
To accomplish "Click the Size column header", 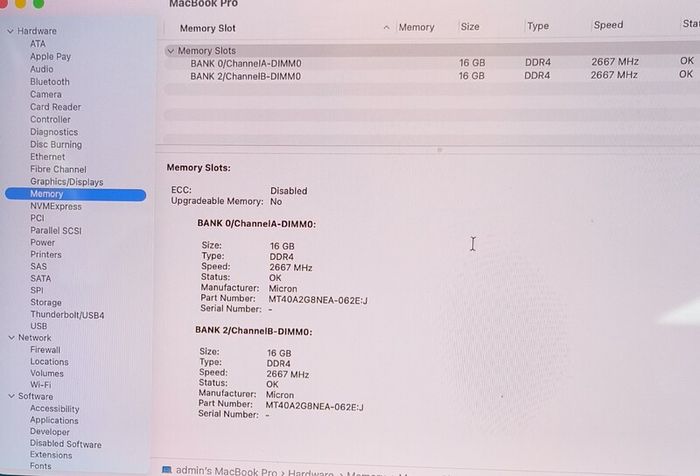I will [x=470, y=27].
